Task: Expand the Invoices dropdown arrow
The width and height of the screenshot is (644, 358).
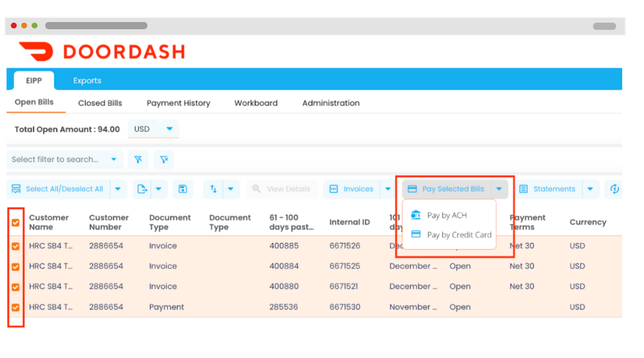Action: point(388,189)
